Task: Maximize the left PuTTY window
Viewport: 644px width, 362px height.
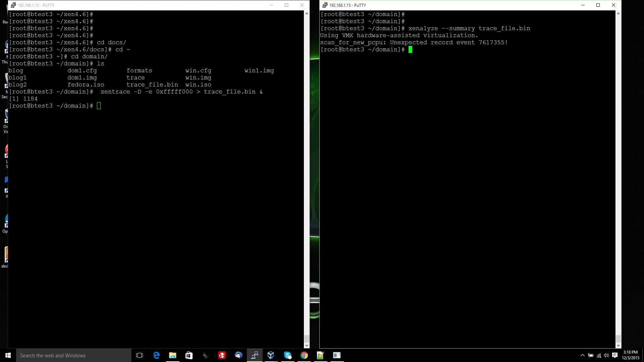Action: (x=286, y=5)
